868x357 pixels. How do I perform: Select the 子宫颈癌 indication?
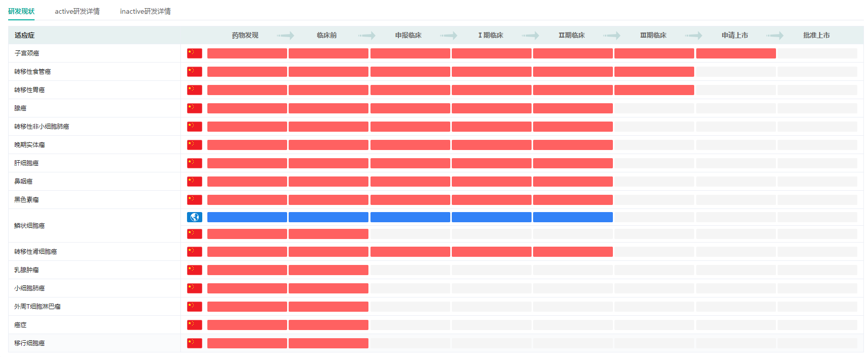[26, 53]
